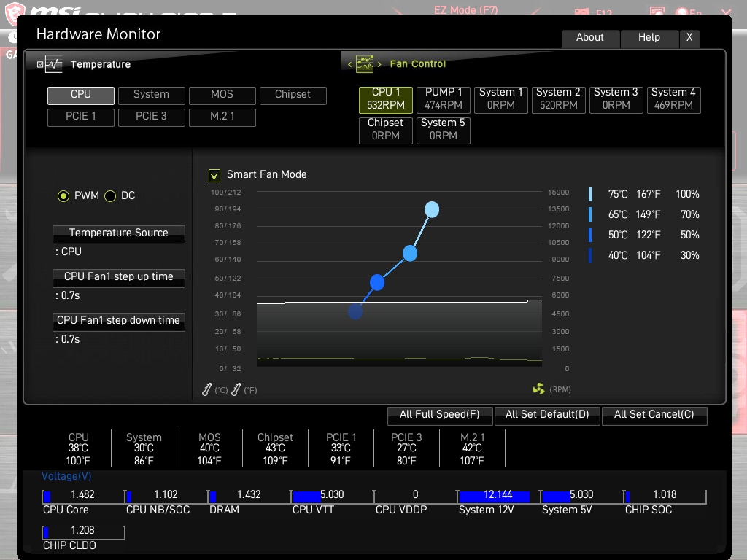
Task: Switch to the System 2 fan tab
Action: point(558,99)
